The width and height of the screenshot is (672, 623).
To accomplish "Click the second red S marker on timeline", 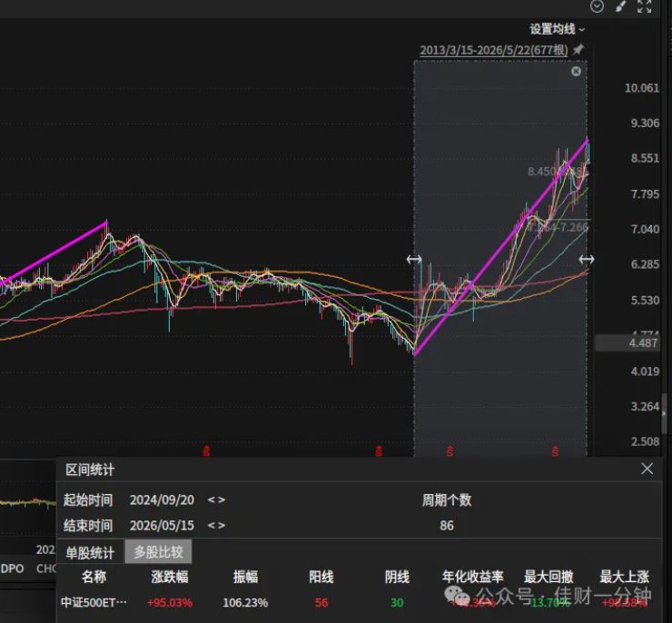I will coord(379,451).
